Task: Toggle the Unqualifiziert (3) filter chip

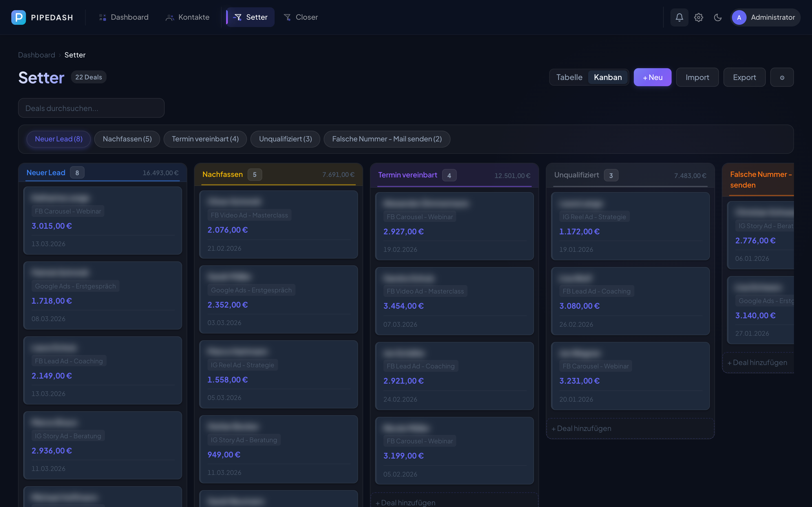Action: pos(285,139)
